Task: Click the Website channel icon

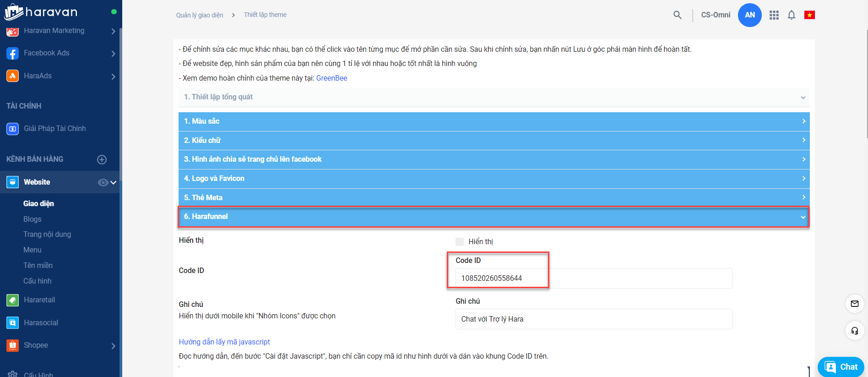Action: [12, 182]
